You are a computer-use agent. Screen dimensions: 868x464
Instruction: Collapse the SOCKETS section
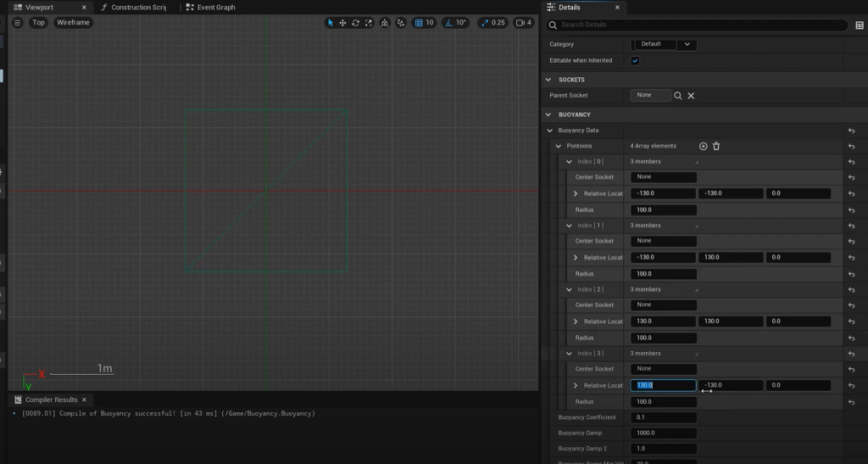tap(548, 80)
